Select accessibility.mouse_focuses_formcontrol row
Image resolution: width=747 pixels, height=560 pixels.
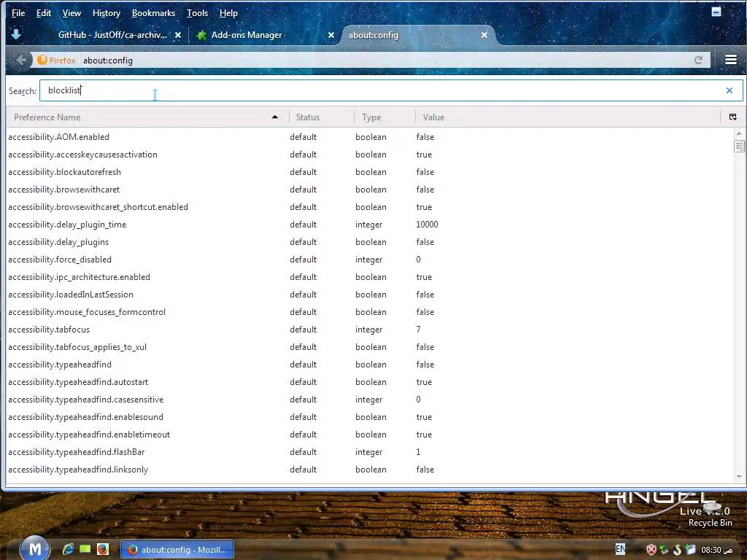370,312
